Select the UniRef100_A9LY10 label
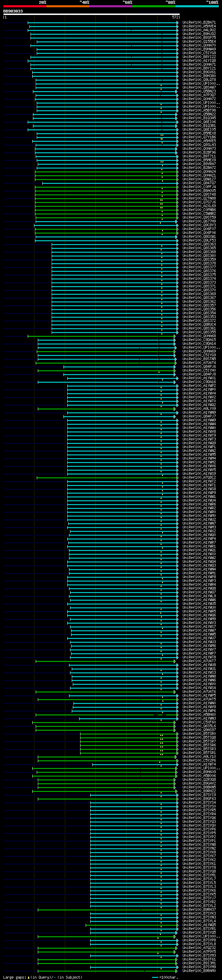The width and height of the screenshot is (222, 980). click(199, 756)
